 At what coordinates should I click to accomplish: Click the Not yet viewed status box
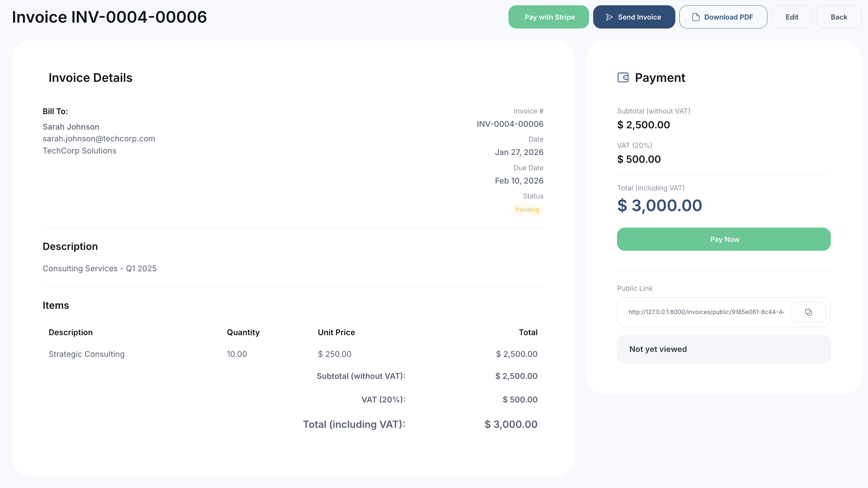point(723,349)
